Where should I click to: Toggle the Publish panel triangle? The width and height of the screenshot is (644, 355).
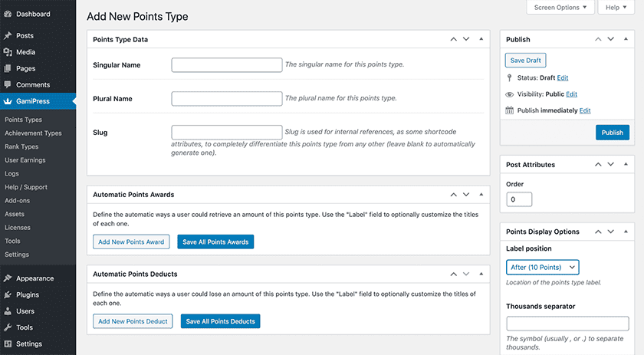pos(626,39)
